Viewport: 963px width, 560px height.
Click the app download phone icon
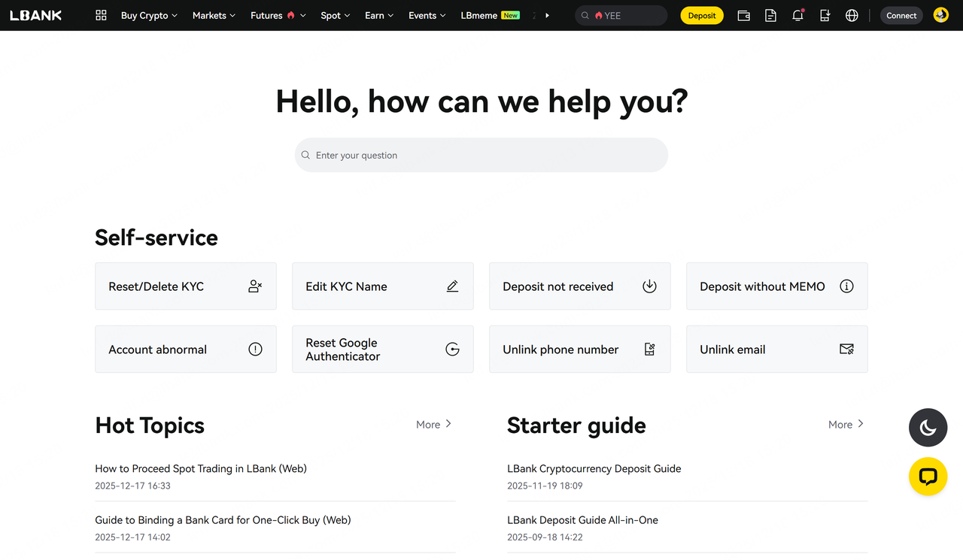tap(825, 15)
